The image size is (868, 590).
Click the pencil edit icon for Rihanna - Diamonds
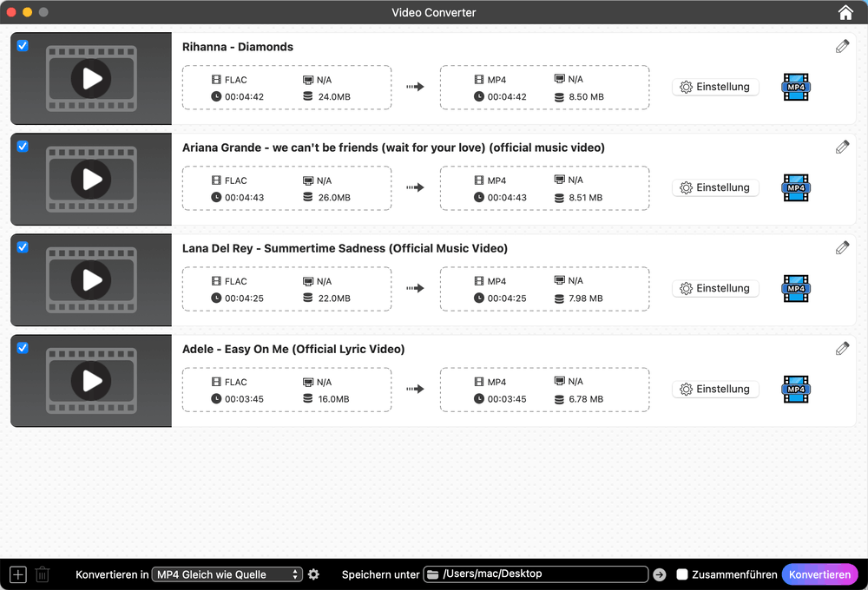tap(842, 47)
